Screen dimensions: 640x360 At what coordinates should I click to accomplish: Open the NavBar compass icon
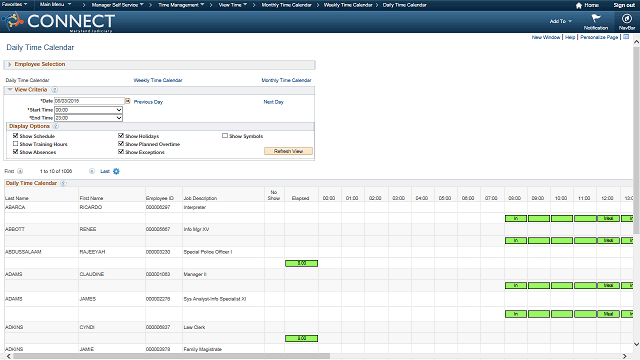[627, 18]
